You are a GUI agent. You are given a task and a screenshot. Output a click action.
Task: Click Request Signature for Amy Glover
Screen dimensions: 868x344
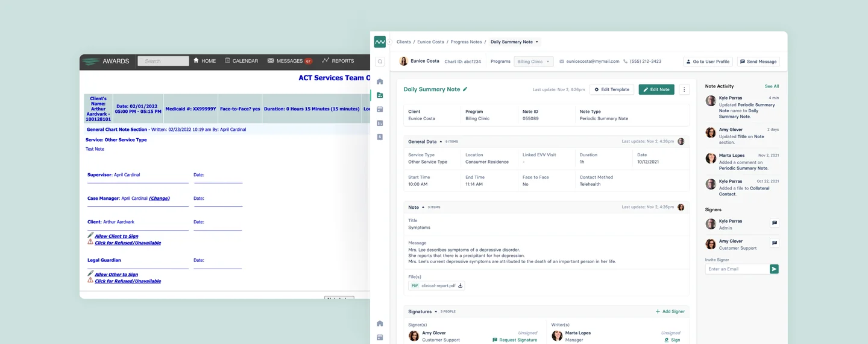click(x=515, y=340)
